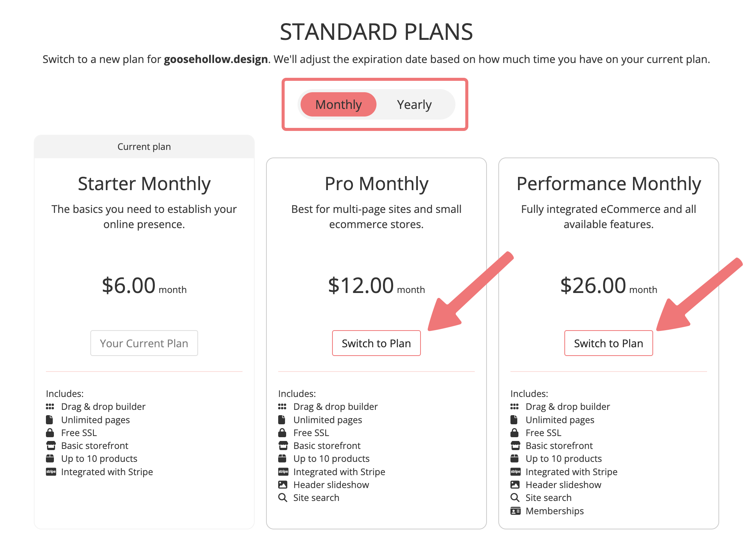Click the Your Current Plan button

[x=144, y=343]
